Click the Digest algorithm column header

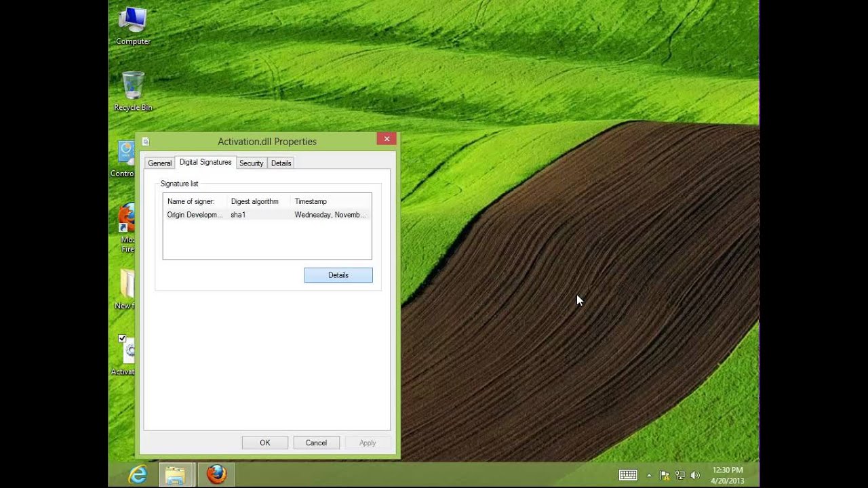(x=258, y=201)
